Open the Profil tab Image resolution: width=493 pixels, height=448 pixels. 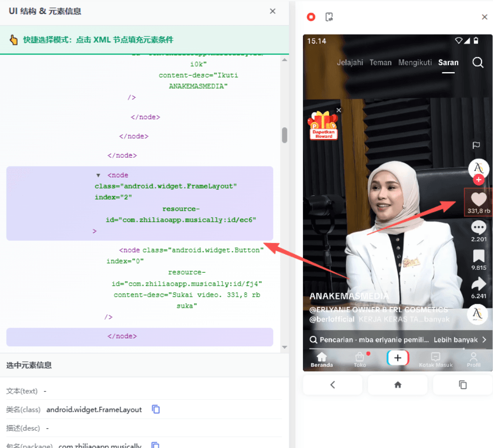[x=473, y=359]
